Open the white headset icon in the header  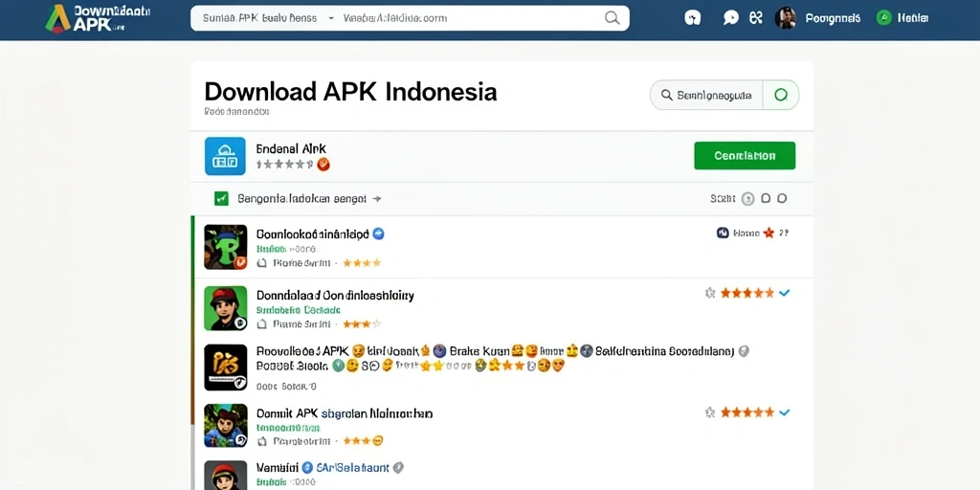(x=692, y=18)
